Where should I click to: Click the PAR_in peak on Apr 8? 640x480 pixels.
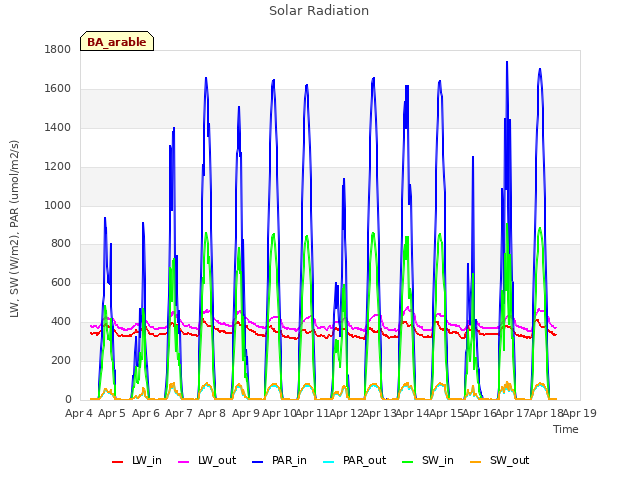pos(206,78)
